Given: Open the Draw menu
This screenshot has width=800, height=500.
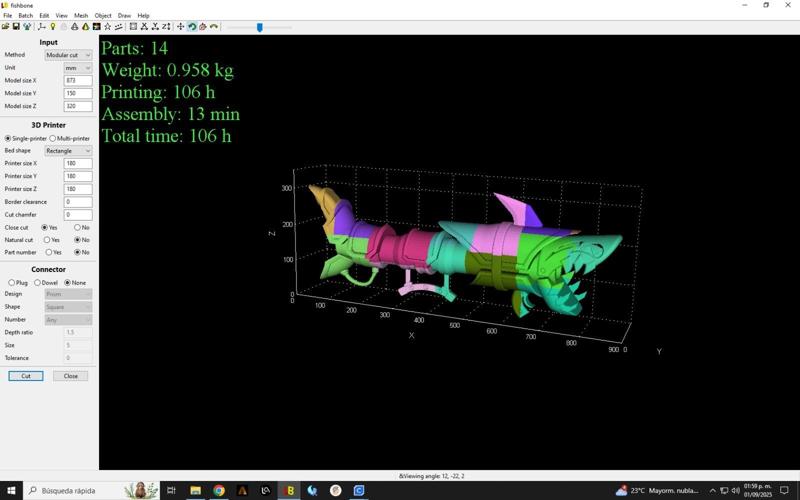Looking at the screenshot, I should (124, 16).
